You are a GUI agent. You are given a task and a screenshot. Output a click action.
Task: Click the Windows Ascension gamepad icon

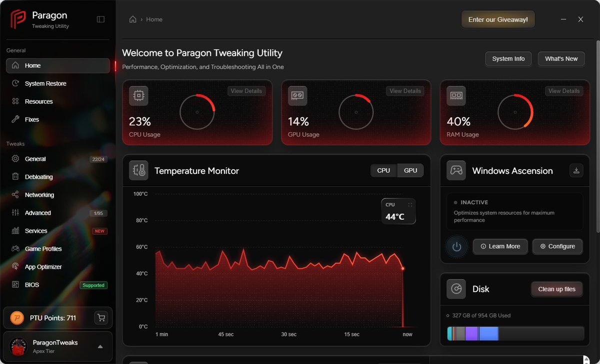[456, 171]
